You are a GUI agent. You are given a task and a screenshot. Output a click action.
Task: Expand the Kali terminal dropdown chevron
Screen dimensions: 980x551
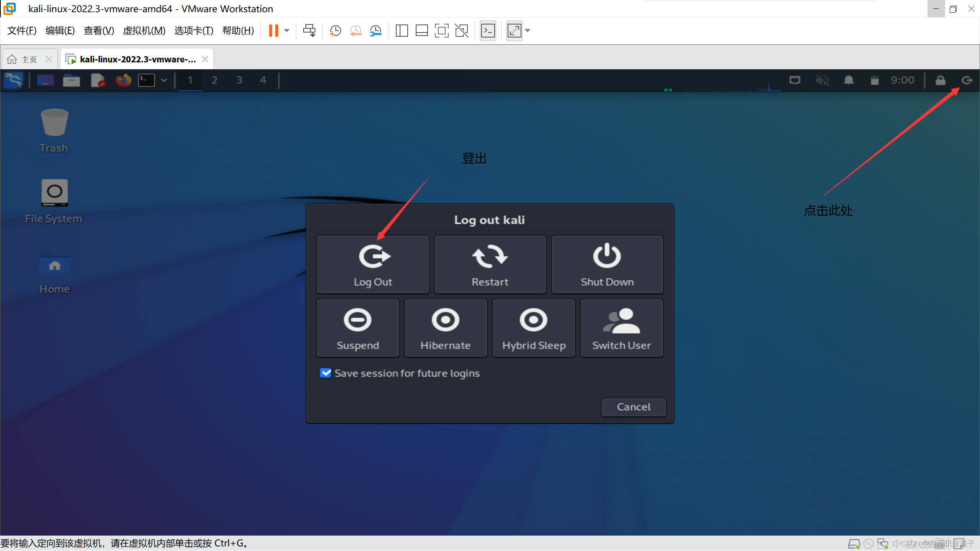(164, 80)
